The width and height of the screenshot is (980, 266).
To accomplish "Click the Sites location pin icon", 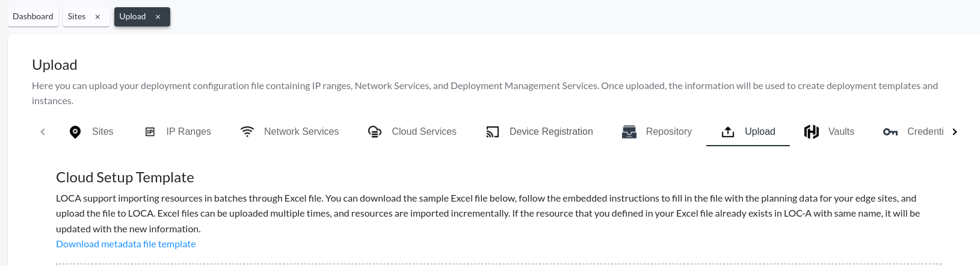I will click(x=75, y=132).
